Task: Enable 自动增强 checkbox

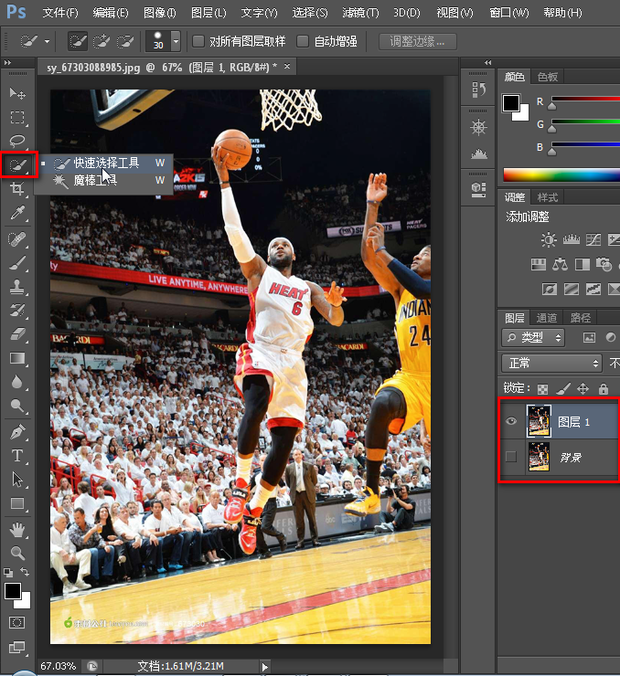Action: [303, 41]
